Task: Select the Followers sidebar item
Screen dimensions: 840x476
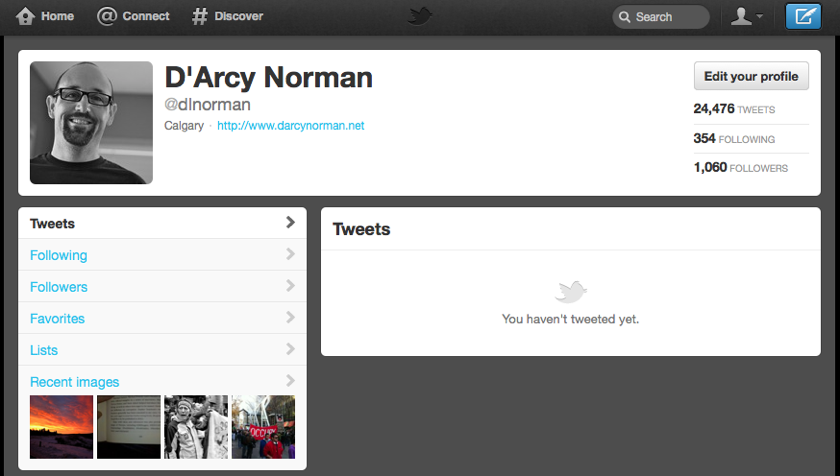Action: [x=162, y=286]
